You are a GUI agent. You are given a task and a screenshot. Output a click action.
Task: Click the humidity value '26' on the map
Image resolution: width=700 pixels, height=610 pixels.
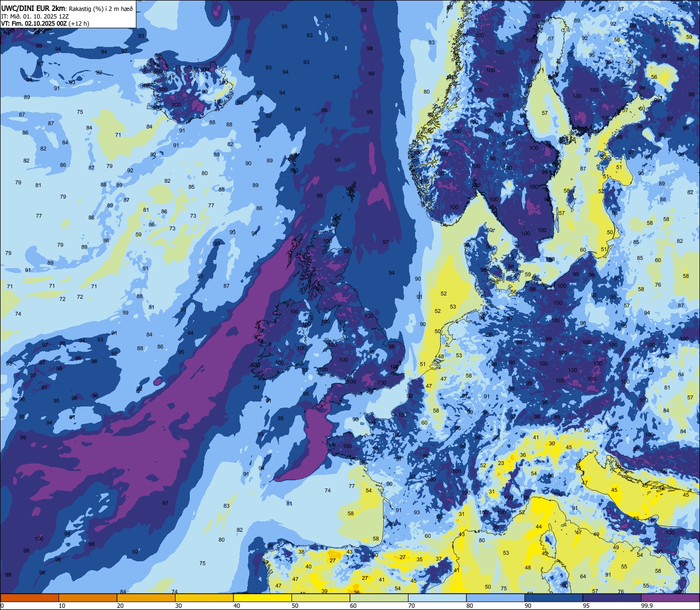coord(357,592)
